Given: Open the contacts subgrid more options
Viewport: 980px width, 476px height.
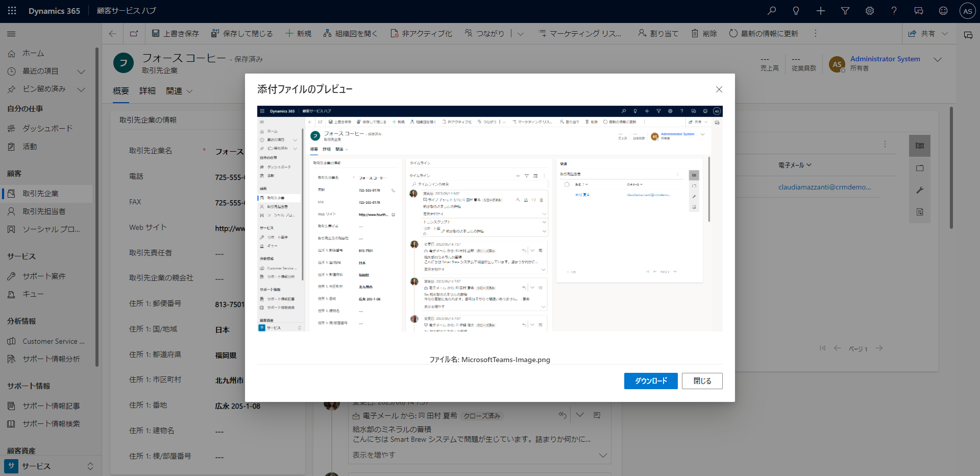Looking at the screenshot, I should coord(885,144).
